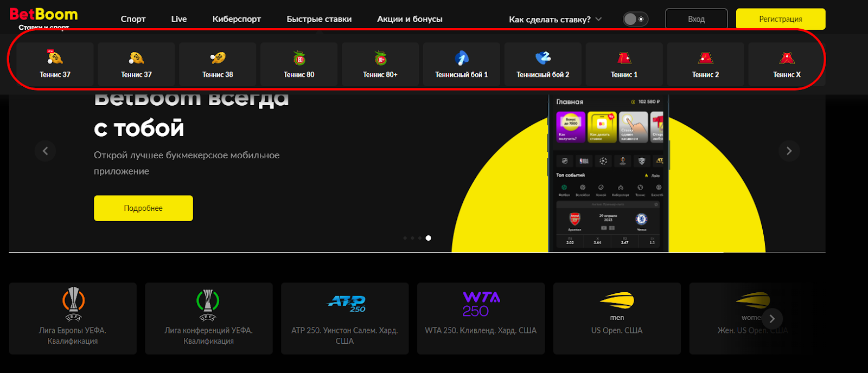Open Лига Европы УЕФА. Квалификация card

[x=73, y=318]
